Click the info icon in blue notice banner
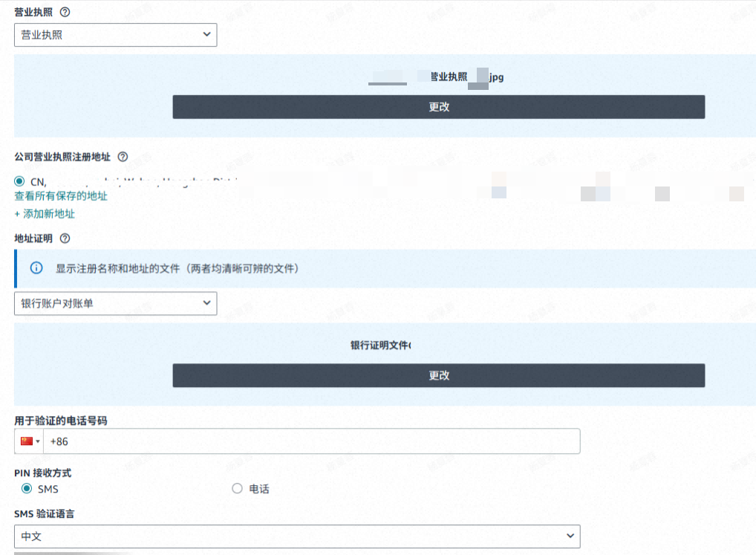 tap(36, 268)
